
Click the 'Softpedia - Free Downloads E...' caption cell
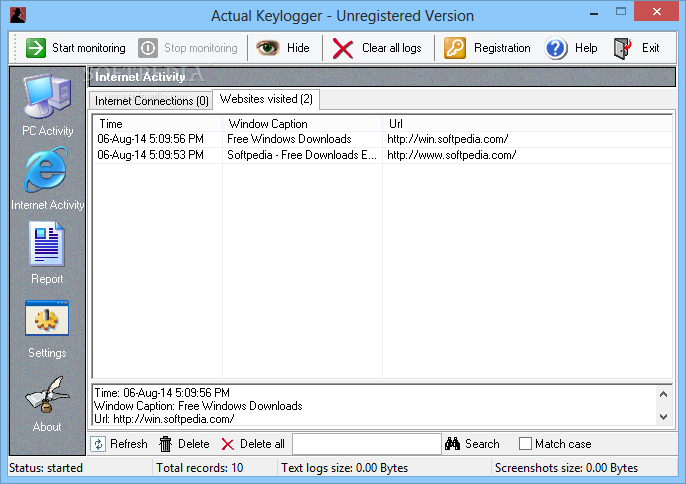(301, 155)
